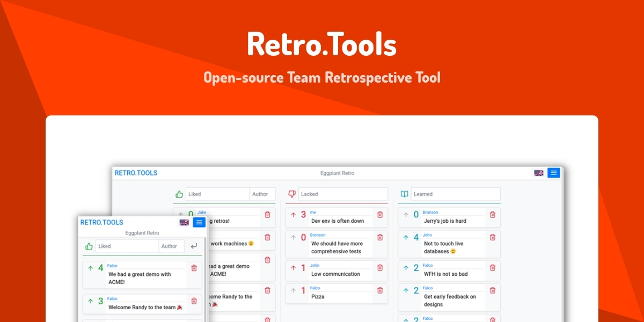
Task: Click the thumbs-down Lacked column icon
Action: [x=292, y=194]
